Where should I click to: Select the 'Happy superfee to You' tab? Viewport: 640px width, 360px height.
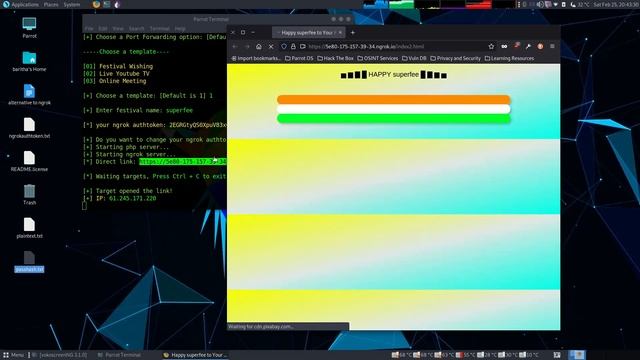(x=309, y=33)
